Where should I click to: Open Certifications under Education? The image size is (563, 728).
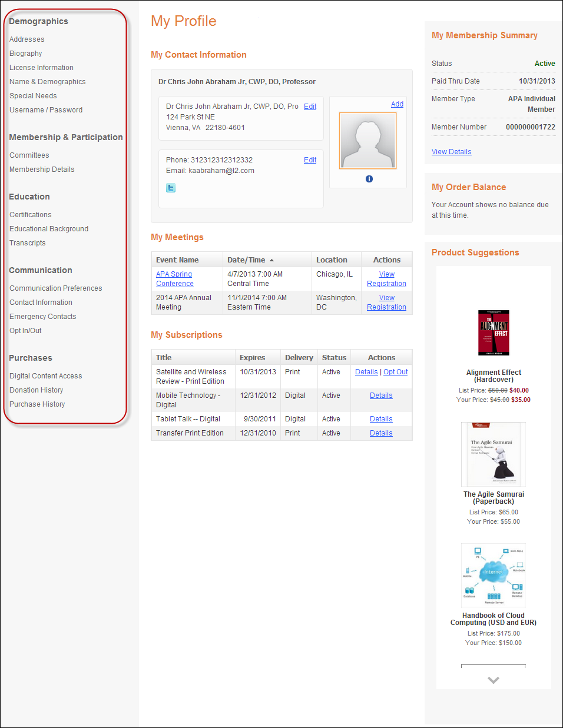(31, 215)
